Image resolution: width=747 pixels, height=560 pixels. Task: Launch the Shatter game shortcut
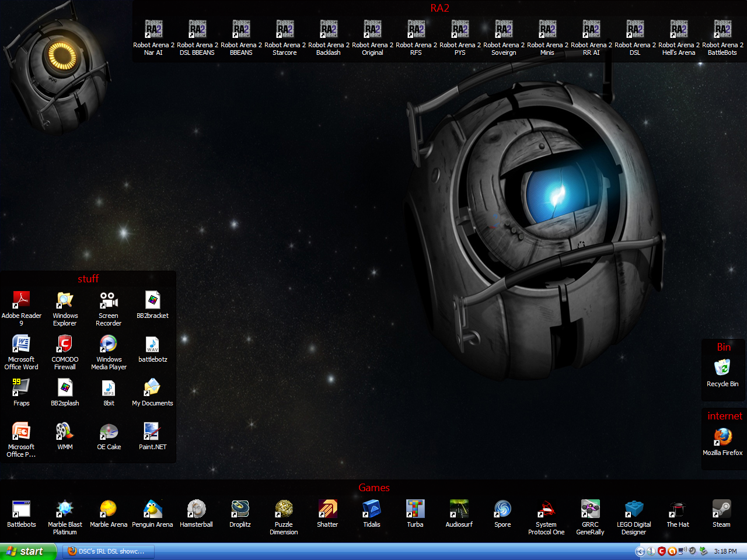pyautogui.click(x=327, y=513)
